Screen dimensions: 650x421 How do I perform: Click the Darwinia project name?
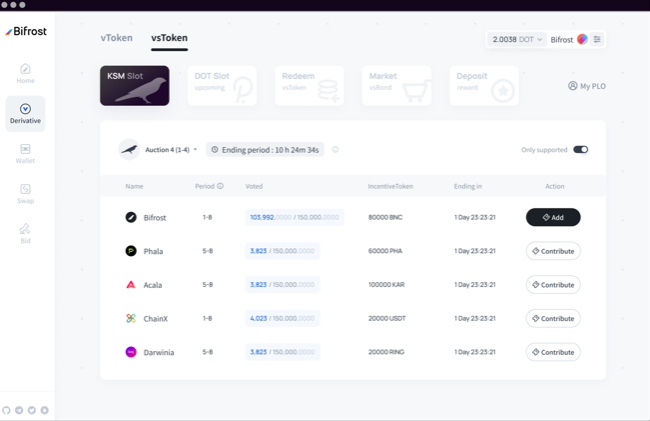159,352
